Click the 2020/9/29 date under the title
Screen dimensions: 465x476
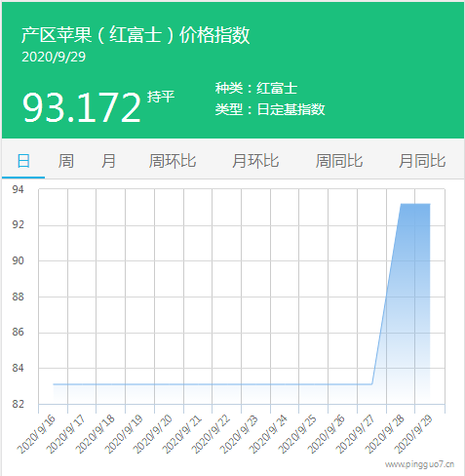(54, 57)
